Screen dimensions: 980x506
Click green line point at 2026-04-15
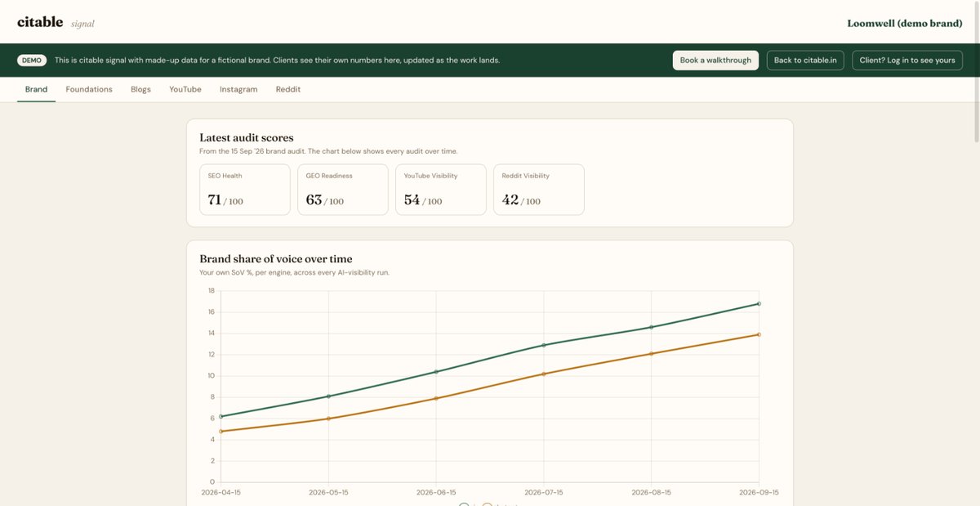(x=221, y=416)
